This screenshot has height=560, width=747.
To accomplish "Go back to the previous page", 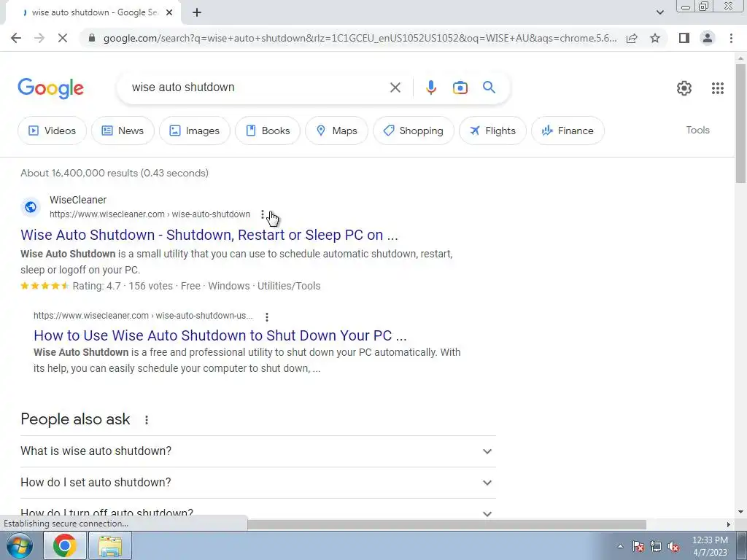I will click(x=16, y=38).
